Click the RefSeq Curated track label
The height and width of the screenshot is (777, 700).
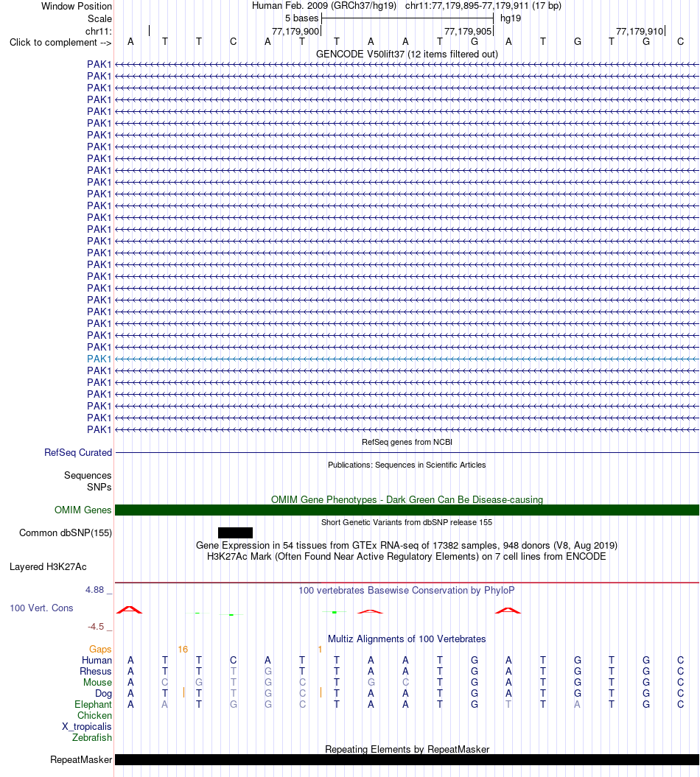coord(78,452)
